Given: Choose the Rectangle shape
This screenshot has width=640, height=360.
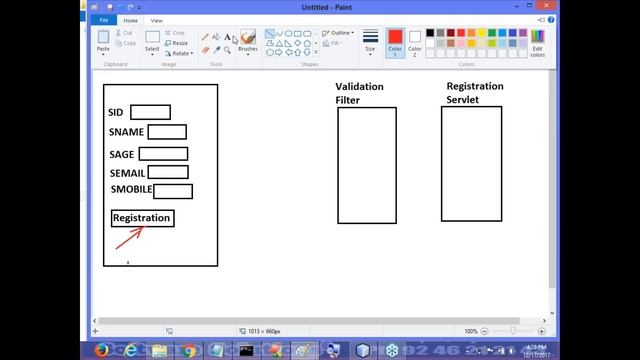Looking at the screenshot, I should click(x=298, y=33).
